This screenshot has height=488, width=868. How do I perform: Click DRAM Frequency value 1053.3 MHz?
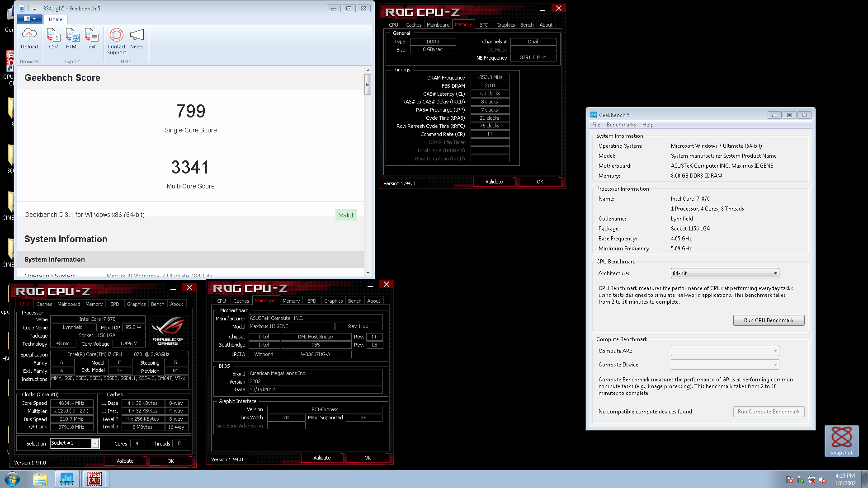pyautogui.click(x=490, y=78)
